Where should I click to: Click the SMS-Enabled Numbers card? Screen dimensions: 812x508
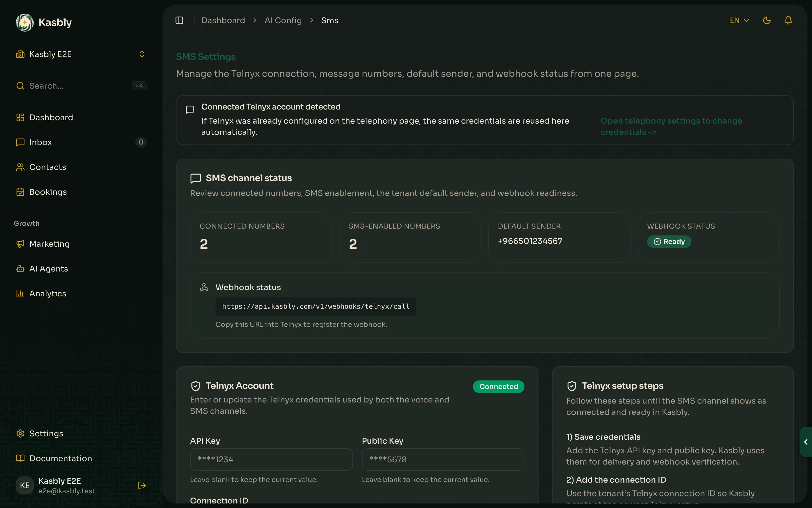click(x=410, y=238)
